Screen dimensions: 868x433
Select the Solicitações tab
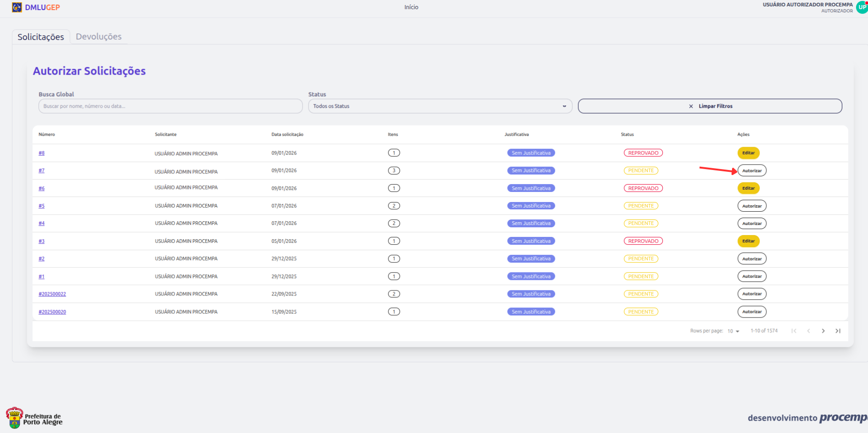coord(41,37)
